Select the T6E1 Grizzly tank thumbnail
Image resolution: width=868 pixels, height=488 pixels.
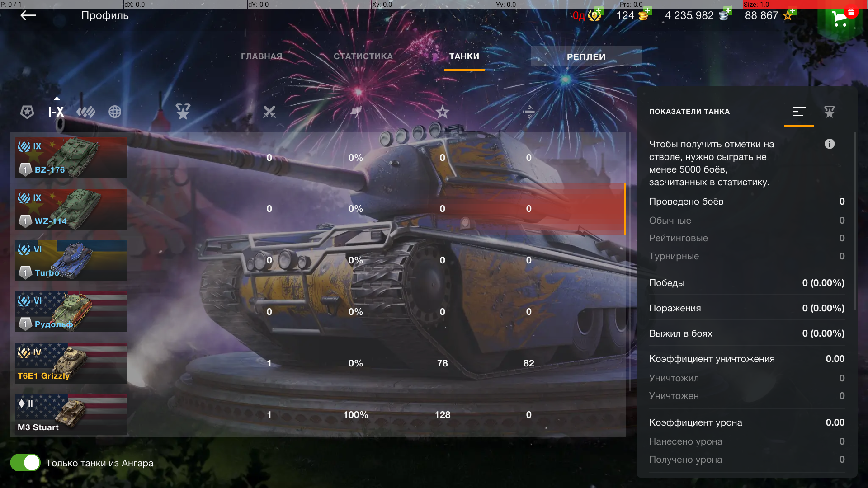point(71,364)
